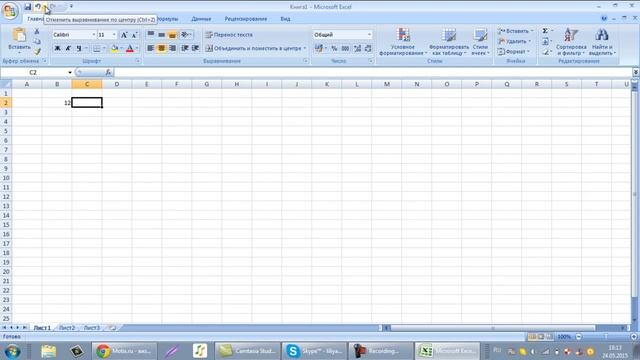640x360 pixels.
Task: Zoom out with the minus button
Action: coord(578,337)
